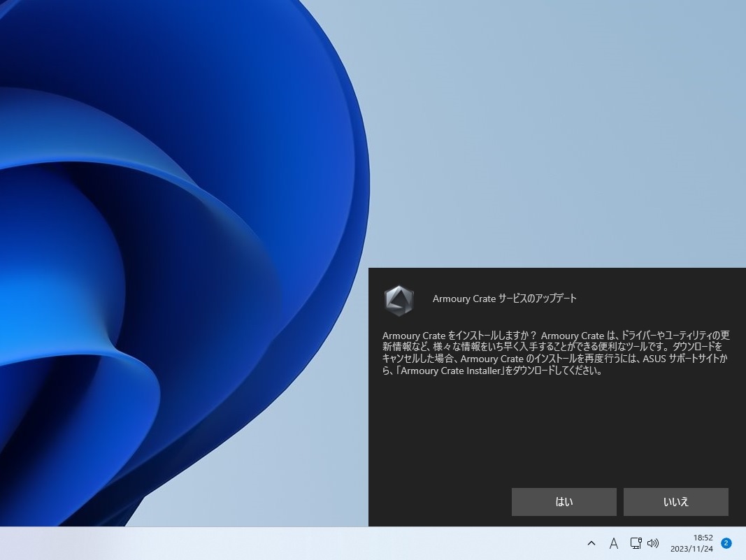Click the notification message body text
746x560 pixels.
click(556, 353)
